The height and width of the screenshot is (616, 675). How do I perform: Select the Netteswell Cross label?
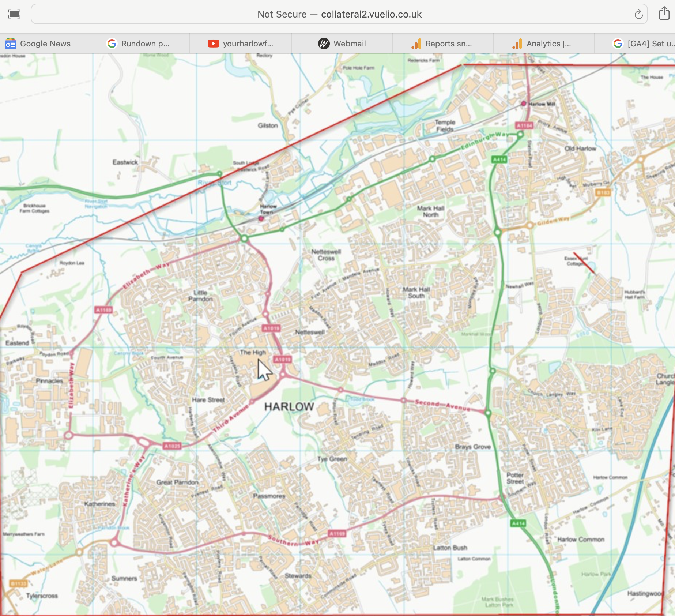[x=326, y=255]
